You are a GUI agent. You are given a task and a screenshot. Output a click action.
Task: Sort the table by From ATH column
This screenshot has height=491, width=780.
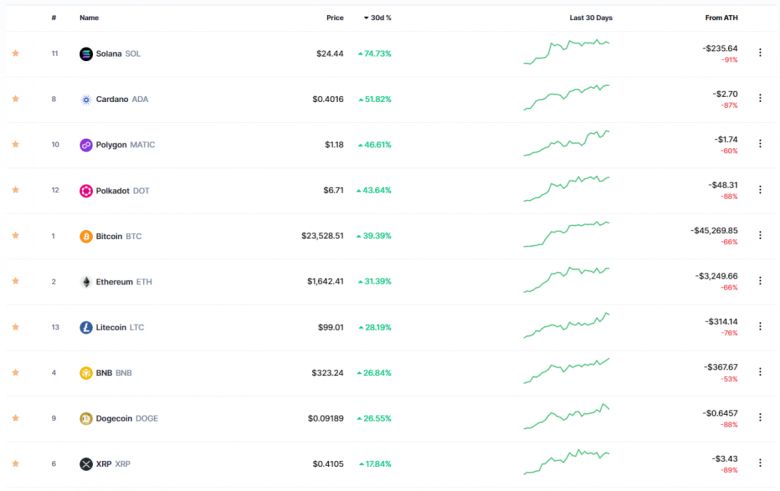721,18
